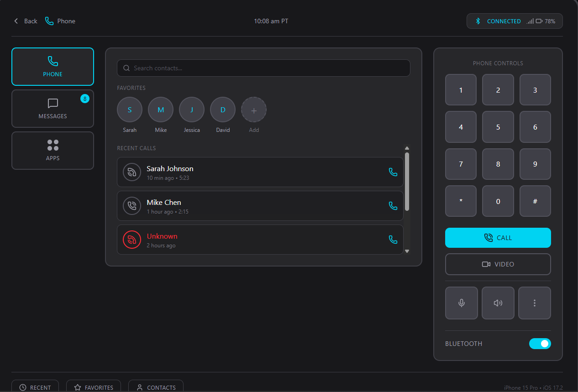The width and height of the screenshot is (578, 392).
Task: Click the Bluetooth icon in the status bar
Action: [478, 21]
